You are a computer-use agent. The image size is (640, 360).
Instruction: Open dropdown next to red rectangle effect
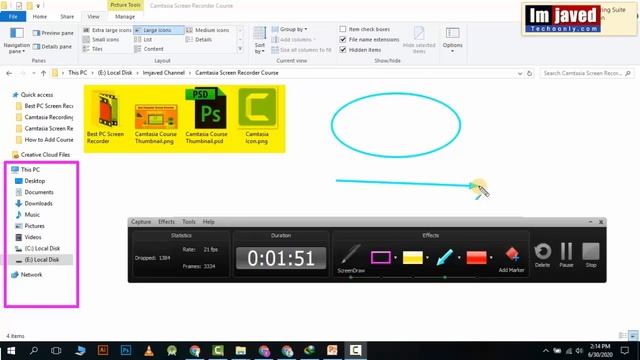coord(491,258)
